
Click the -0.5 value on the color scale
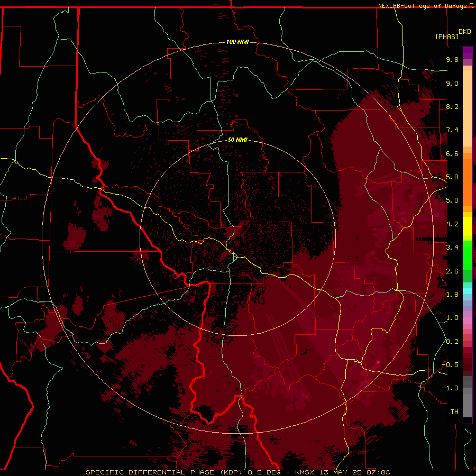coord(450,364)
